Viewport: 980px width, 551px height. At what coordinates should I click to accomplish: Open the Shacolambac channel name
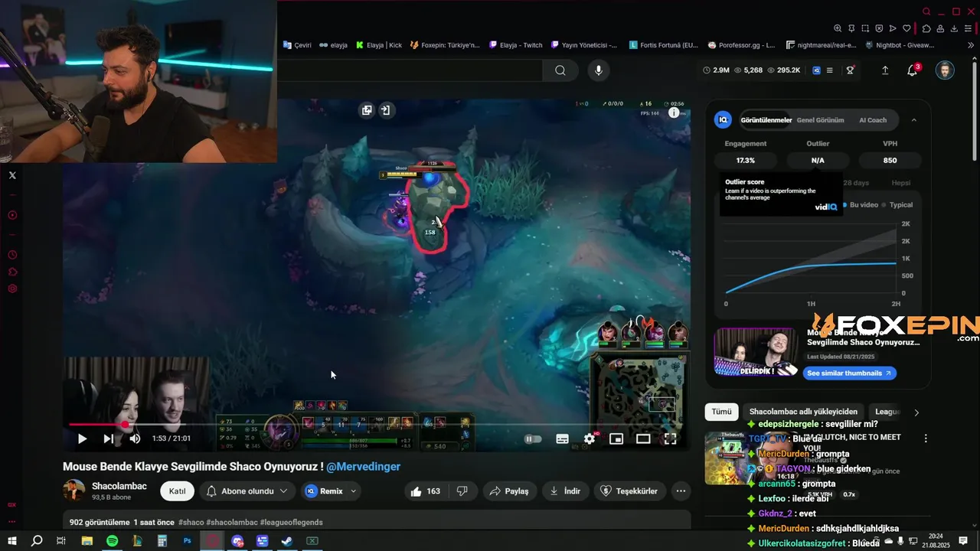pos(119,486)
